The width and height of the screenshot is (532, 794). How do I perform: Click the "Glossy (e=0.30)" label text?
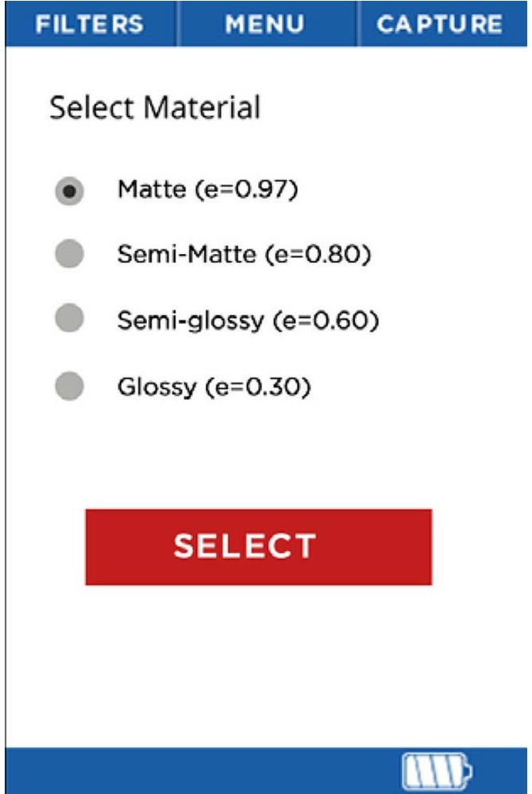pyautogui.click(x=214, y=387)
